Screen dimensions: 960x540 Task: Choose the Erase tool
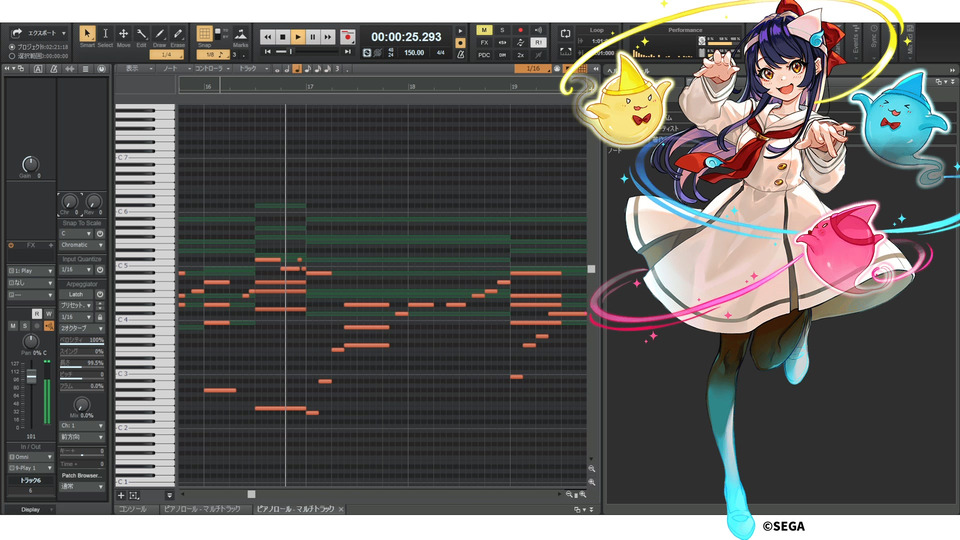point(178,34)
